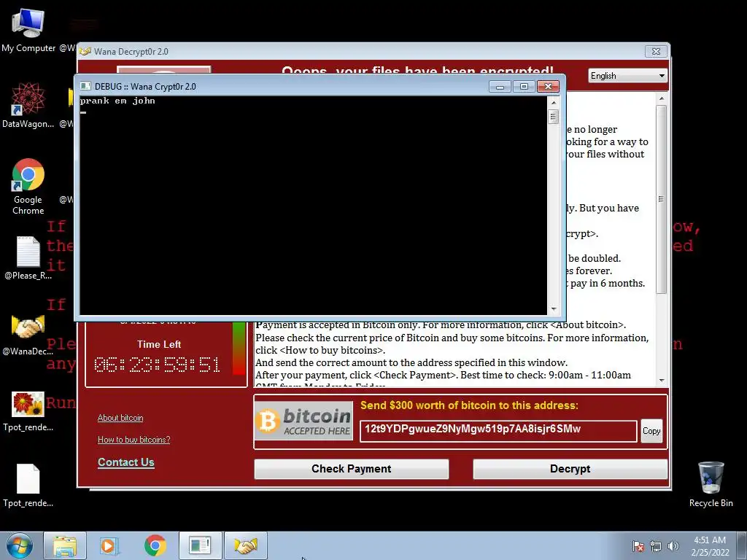Click the "prank em john" console text

[117, 101]
